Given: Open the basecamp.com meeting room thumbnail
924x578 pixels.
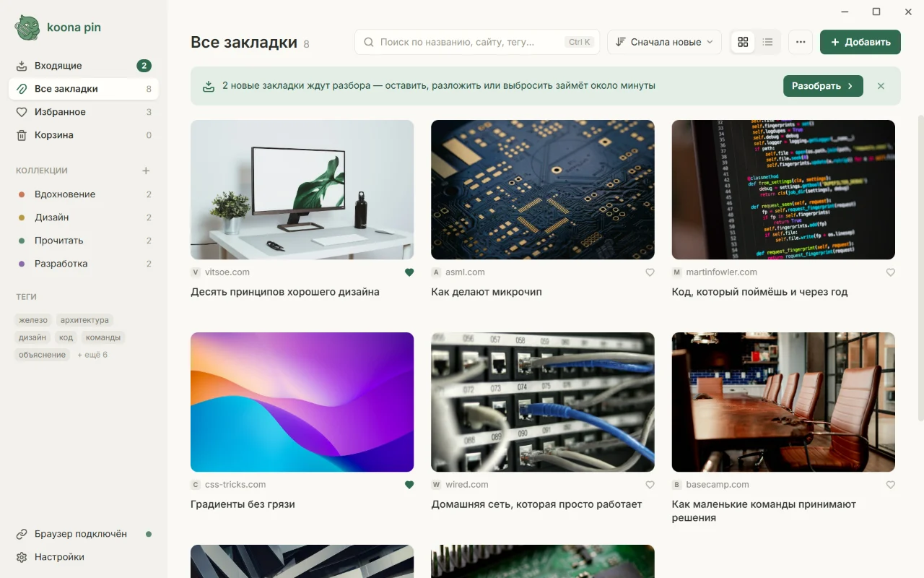Looking at the screenshot, I should 783,402.
